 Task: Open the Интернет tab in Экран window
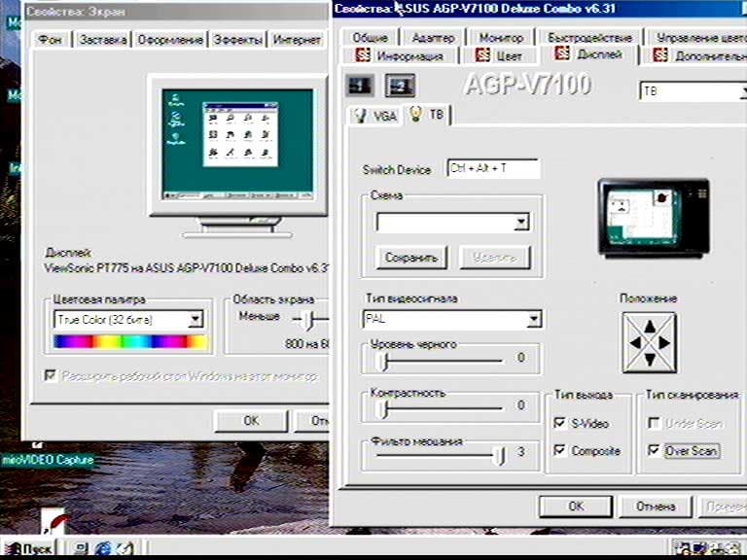click(x=297, y=40)
